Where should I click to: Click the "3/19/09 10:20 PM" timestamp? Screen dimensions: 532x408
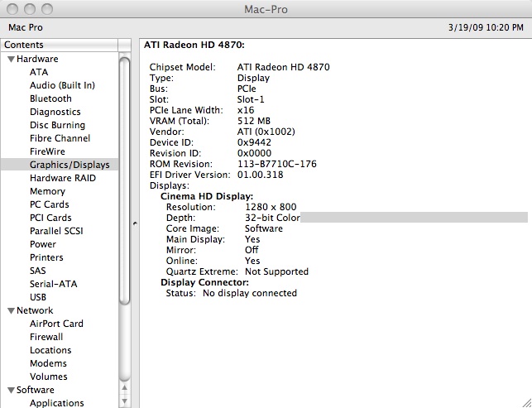486,27
